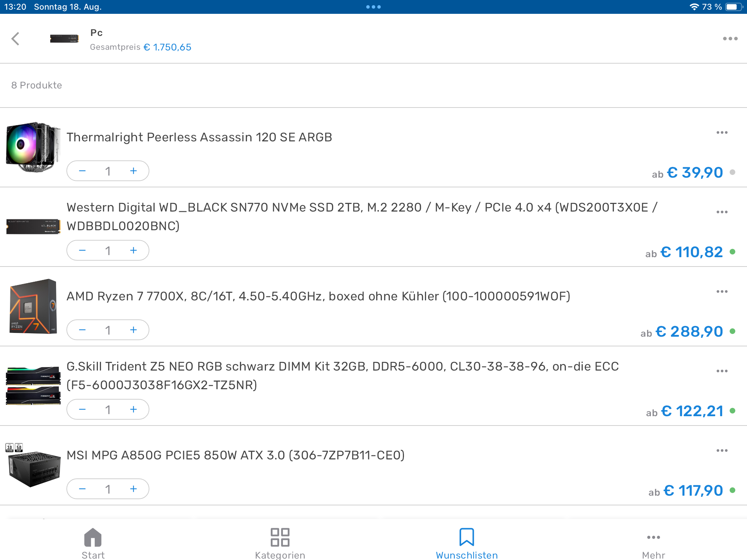This screenshot has width=747, height=560.
Task: Increase quantity of WD_BLACK SN770 SSD
Action: 133,250
